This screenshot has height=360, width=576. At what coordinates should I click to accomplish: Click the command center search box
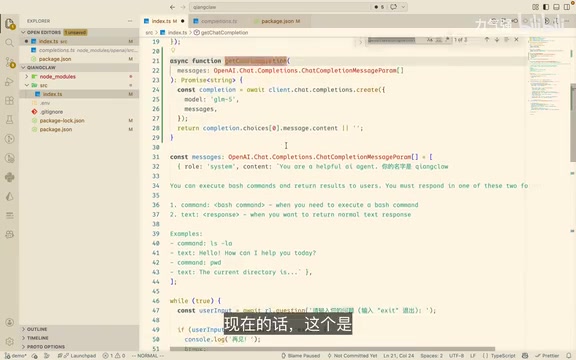[x=280, y=7]
